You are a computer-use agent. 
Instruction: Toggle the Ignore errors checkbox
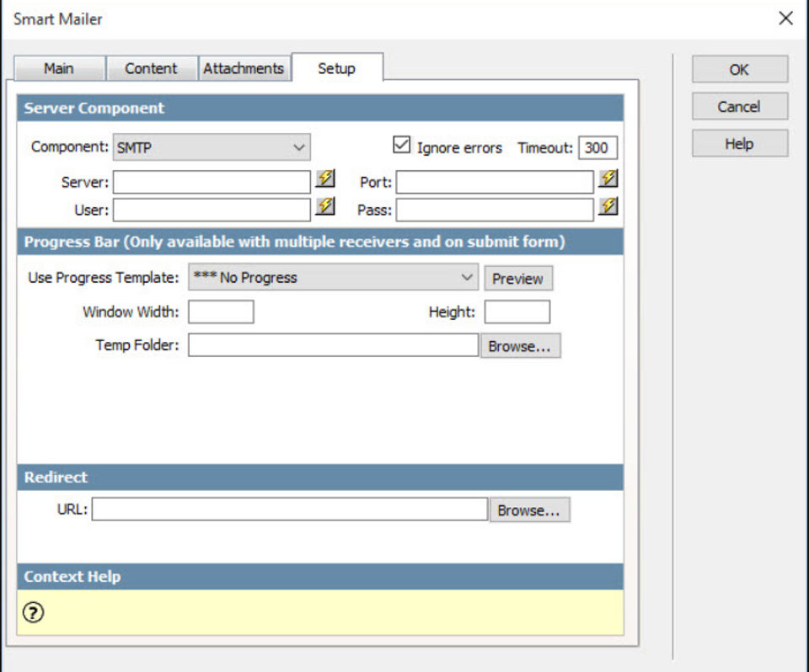pos(401,145)
